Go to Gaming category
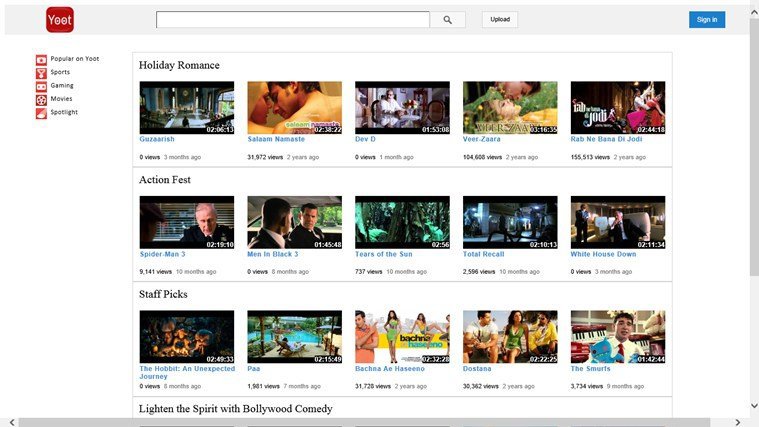759x427 pixels. pyautogui.click(x=62, y=85)
